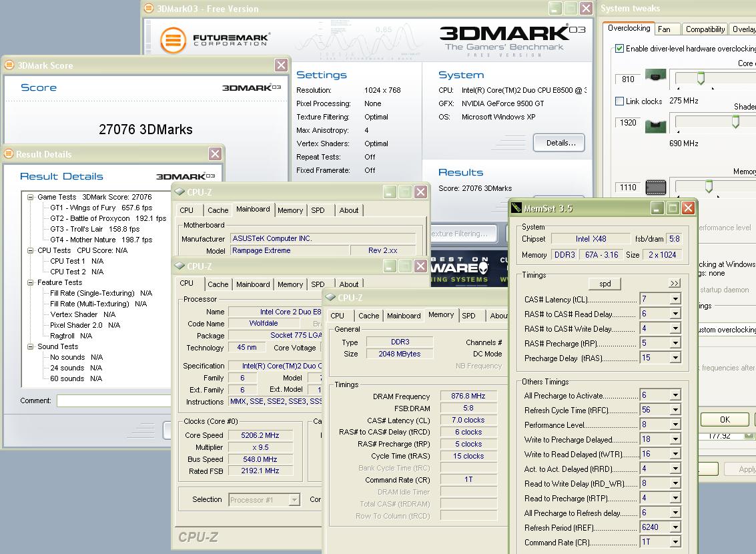Click the memory clock chip icon
756x554 pixels.
(655, 187)
